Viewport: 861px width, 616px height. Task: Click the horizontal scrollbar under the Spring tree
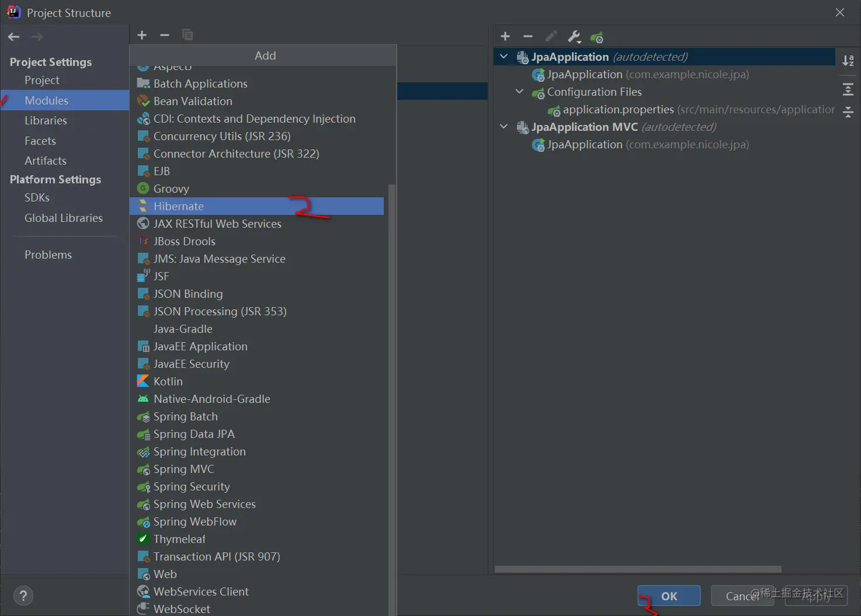[638, 569]
